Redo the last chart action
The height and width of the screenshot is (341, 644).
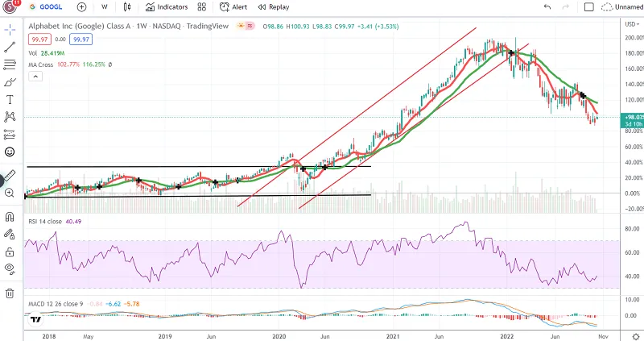[566, 7]
